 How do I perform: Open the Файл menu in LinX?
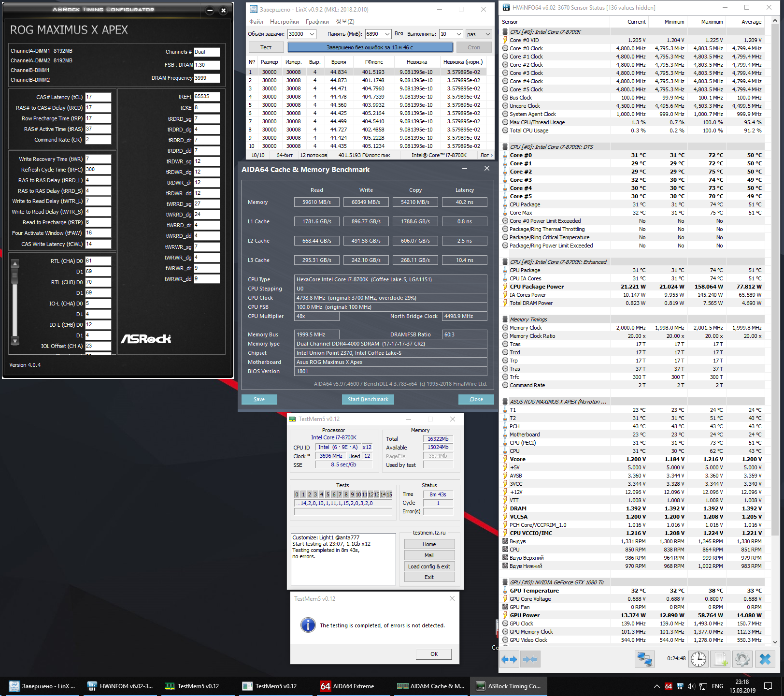[257, 22]
